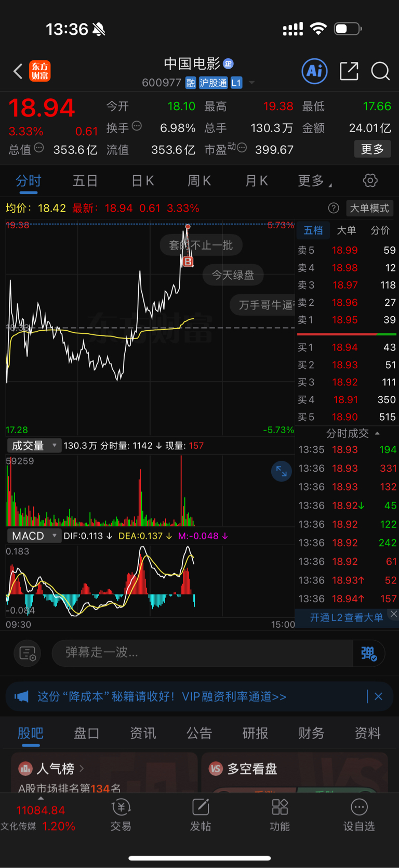Tap the 沪股通 badge
Screen dimensions: 399x868
[x=214, y=83]
